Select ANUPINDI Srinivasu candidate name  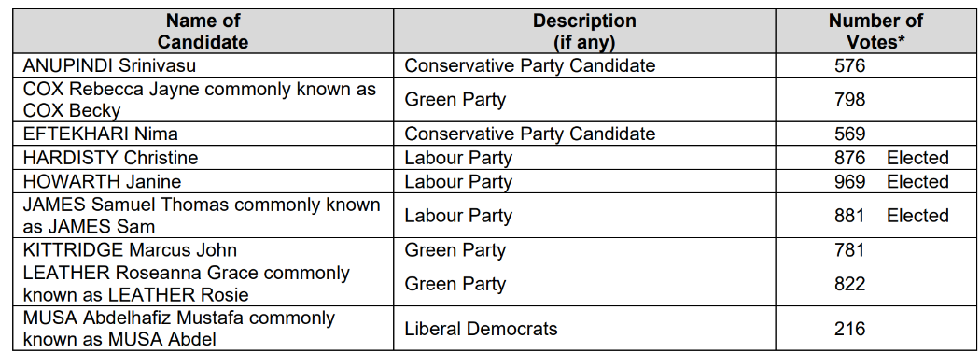(109, 65)
